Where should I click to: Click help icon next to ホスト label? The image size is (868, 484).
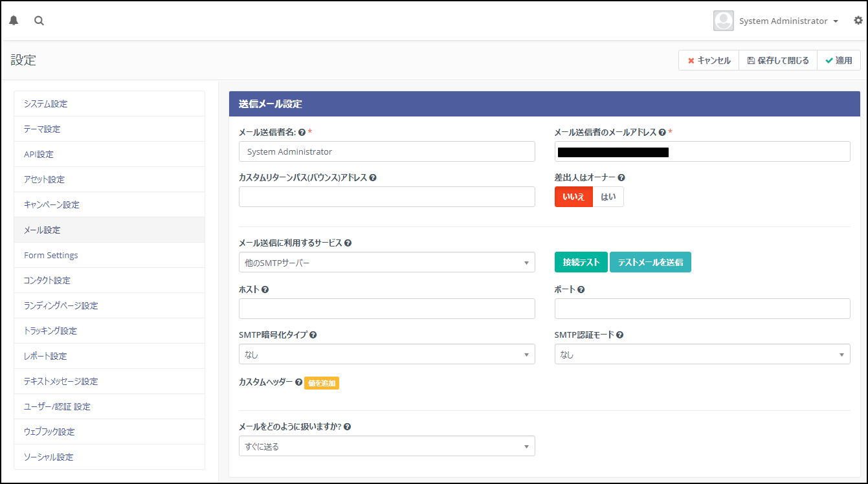(265, 290)
